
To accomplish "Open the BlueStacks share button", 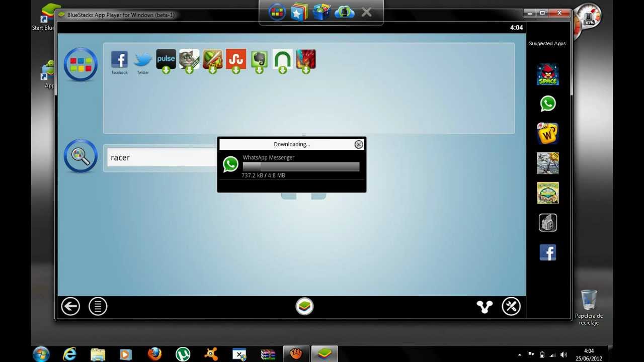I will point(485,307).
